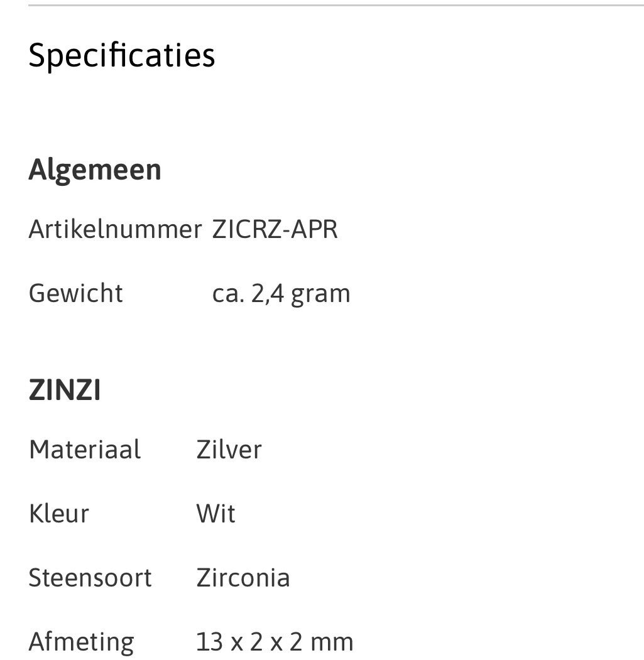The image size is (644, 660).
Task: Click the Zilver material value
Action: point(229,450)
